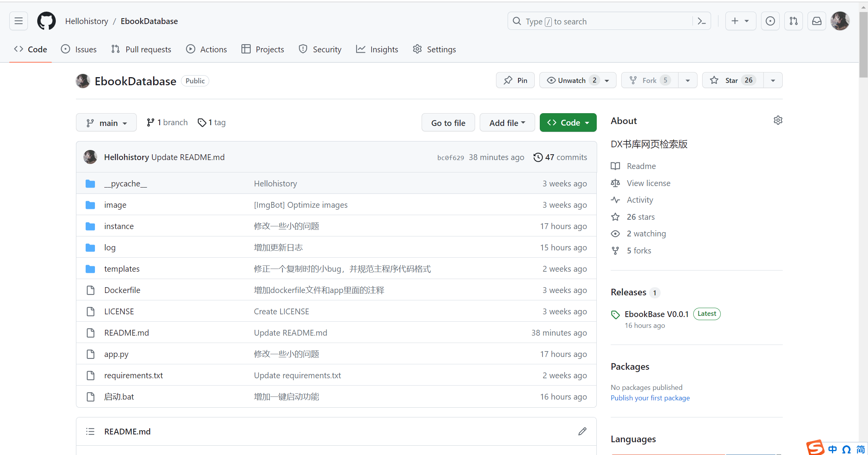Open the Issues shortcut icon in the header
This screenshot has width=868, height=455.
pos(770,21)
